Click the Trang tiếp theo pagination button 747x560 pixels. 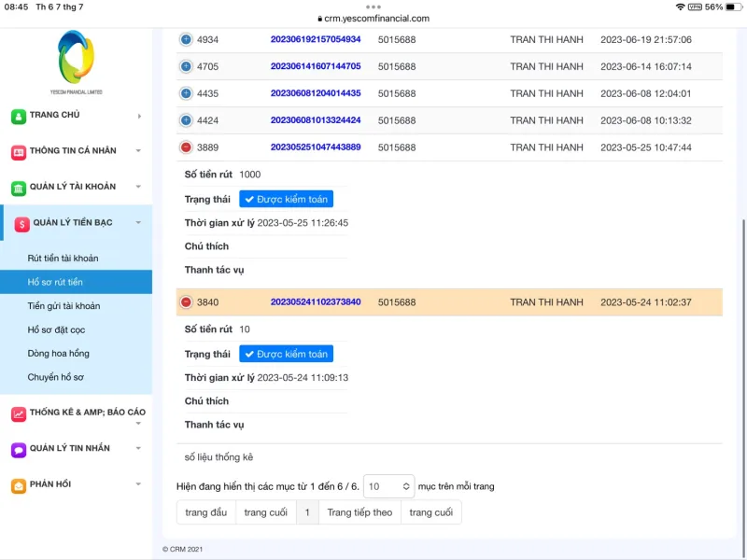(x=359, y=512)
